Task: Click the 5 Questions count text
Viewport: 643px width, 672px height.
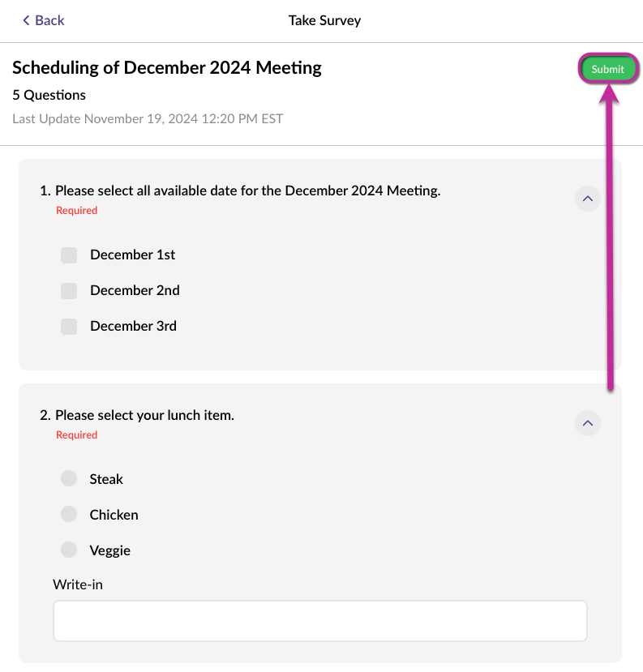Action: [49, 95]
